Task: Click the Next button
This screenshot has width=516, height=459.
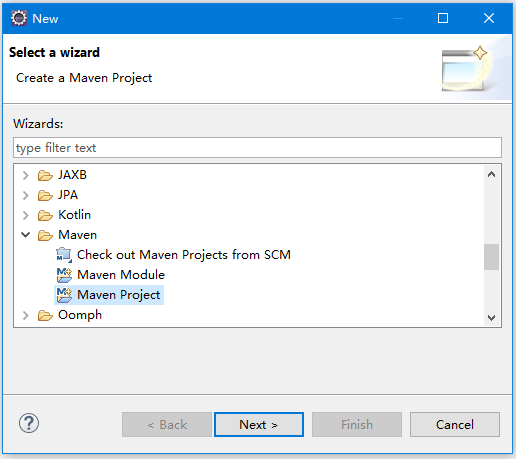Action: [259, 424]
